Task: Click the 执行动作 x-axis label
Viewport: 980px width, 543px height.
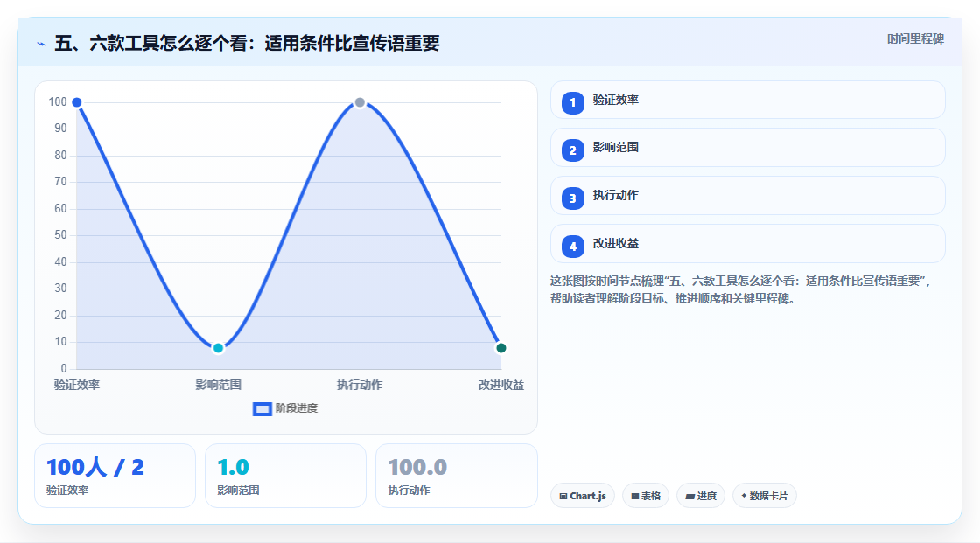Action: [360, 385]
